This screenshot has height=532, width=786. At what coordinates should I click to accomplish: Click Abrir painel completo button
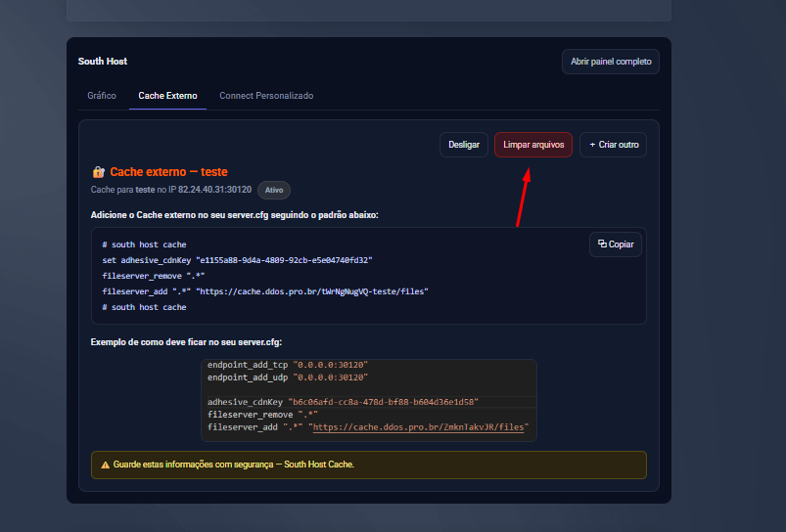[611, 62]
